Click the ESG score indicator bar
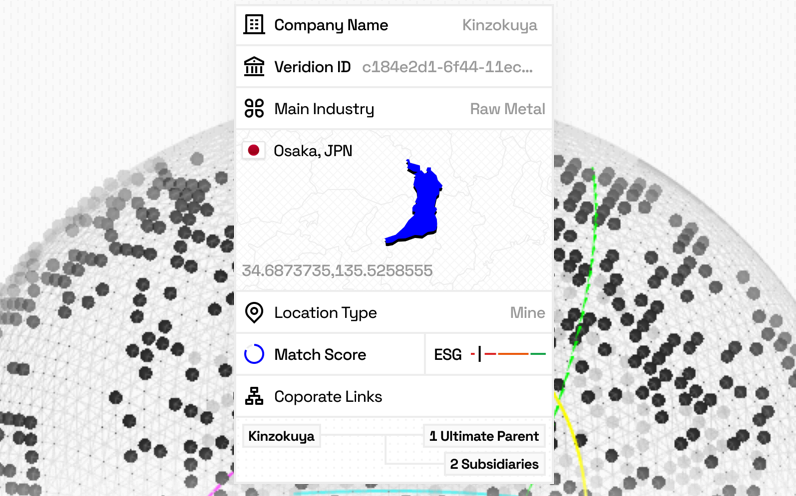Viewport: 796px width, 496px height. 508,354
